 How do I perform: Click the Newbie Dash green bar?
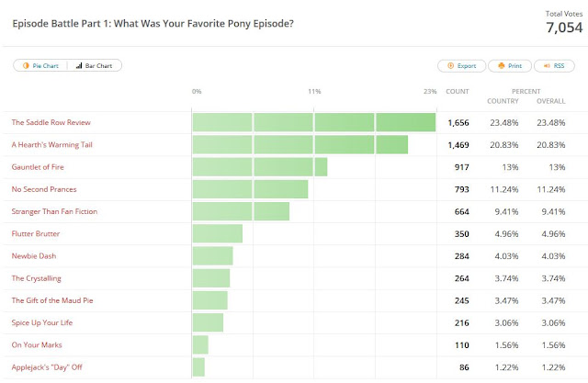pos(212,256)
